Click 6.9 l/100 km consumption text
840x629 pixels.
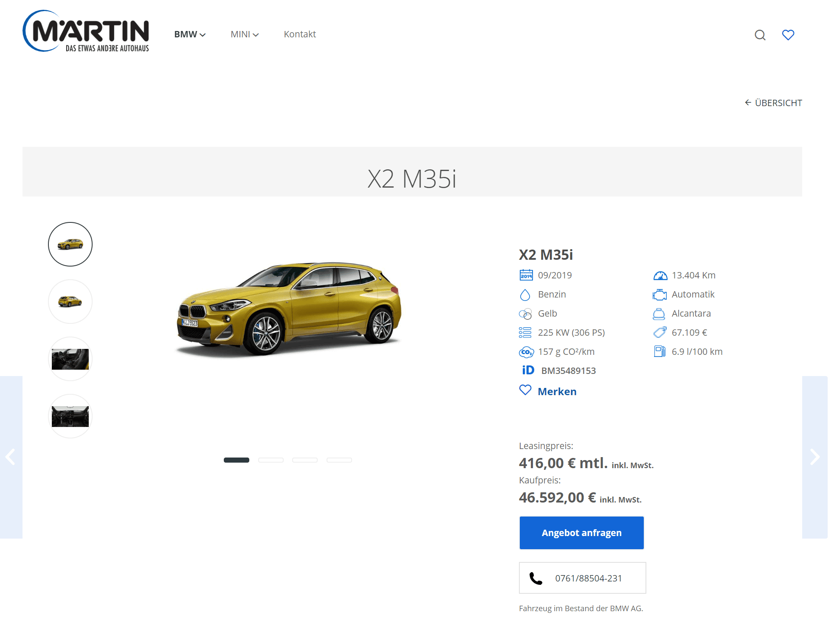[697, 351]
